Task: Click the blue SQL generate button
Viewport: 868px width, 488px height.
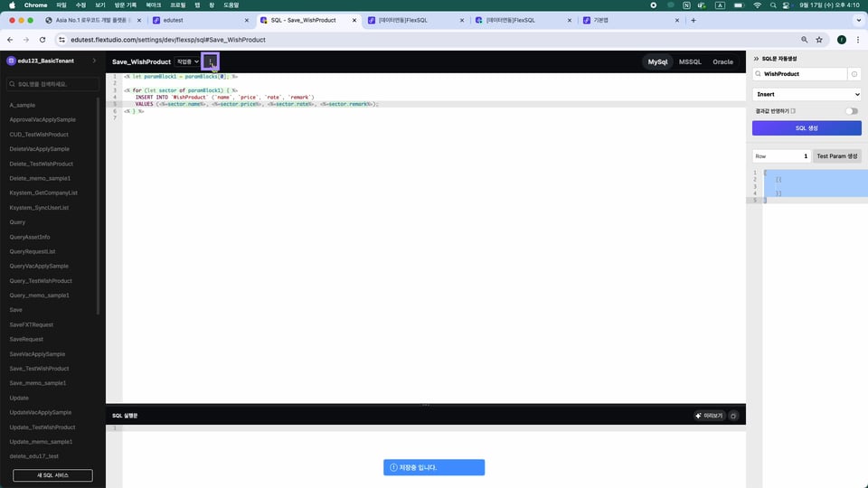Action: tap(807, 127)
